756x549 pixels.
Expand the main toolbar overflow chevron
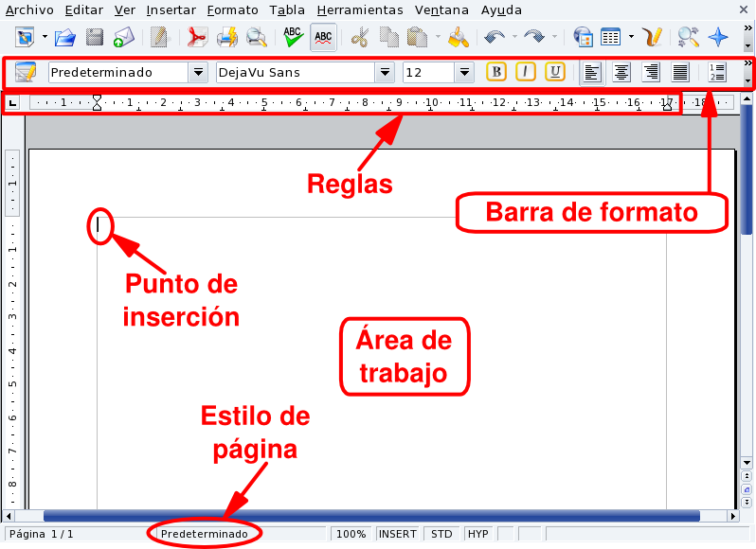click(747, 29)
